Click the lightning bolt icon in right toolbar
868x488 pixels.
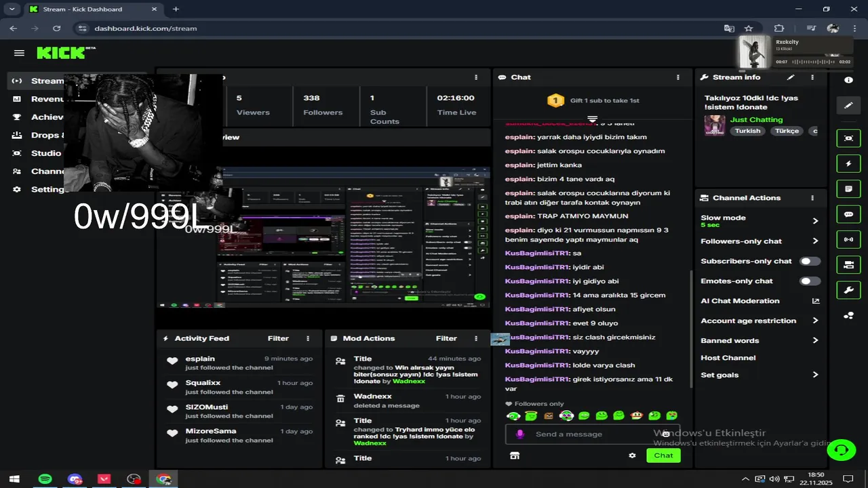pyautogui.click(x=848, y=163)
